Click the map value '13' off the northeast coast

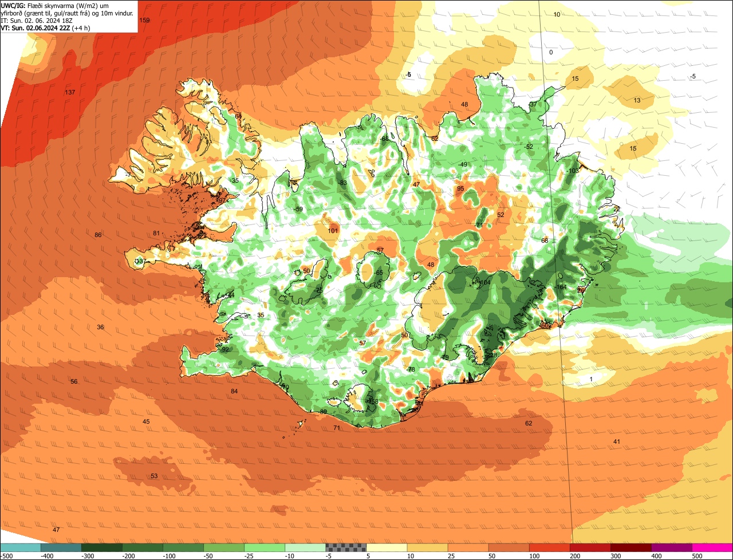coord(637,100)
